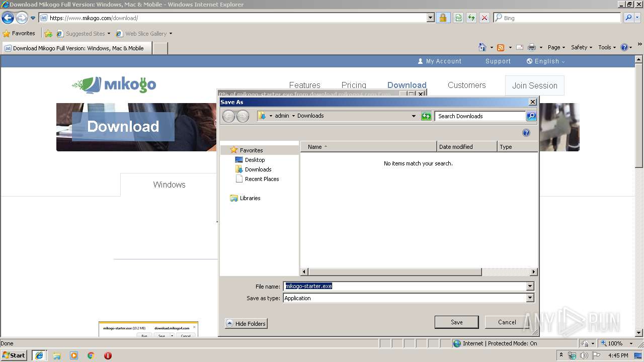The width and height of the screenshot is (644, 362).
Task: Click the stop loading icon
Action: tap(485, 18)
